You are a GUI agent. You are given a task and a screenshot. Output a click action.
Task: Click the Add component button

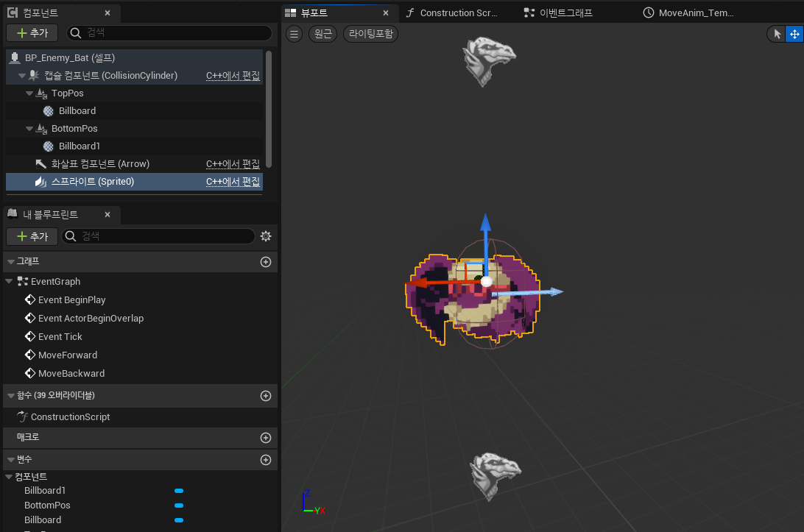point(32,33)
